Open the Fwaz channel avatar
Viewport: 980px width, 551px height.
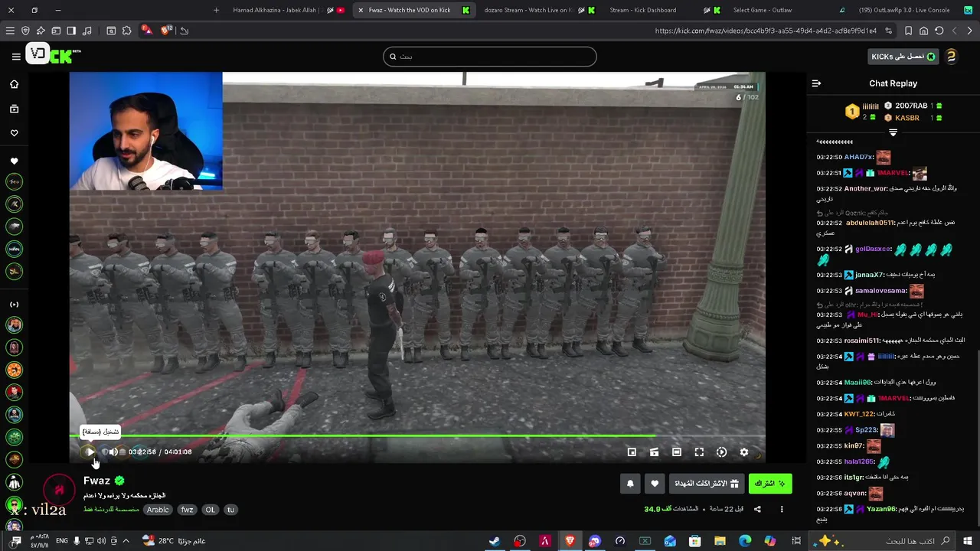tap(58, 491)
